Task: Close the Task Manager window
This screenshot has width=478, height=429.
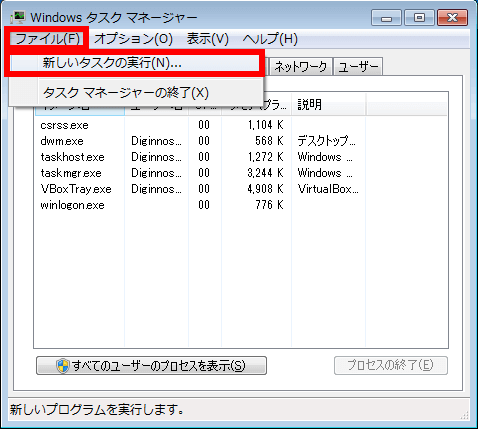Action: point(452,17)
